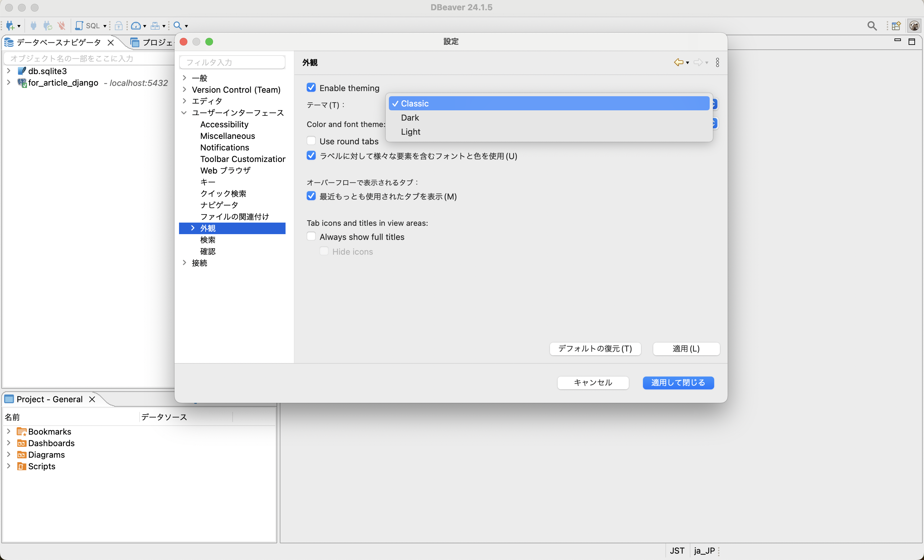Uncheck the Enable theming checkbox
This screenshot has width=924, height=560.
point(311,87)
